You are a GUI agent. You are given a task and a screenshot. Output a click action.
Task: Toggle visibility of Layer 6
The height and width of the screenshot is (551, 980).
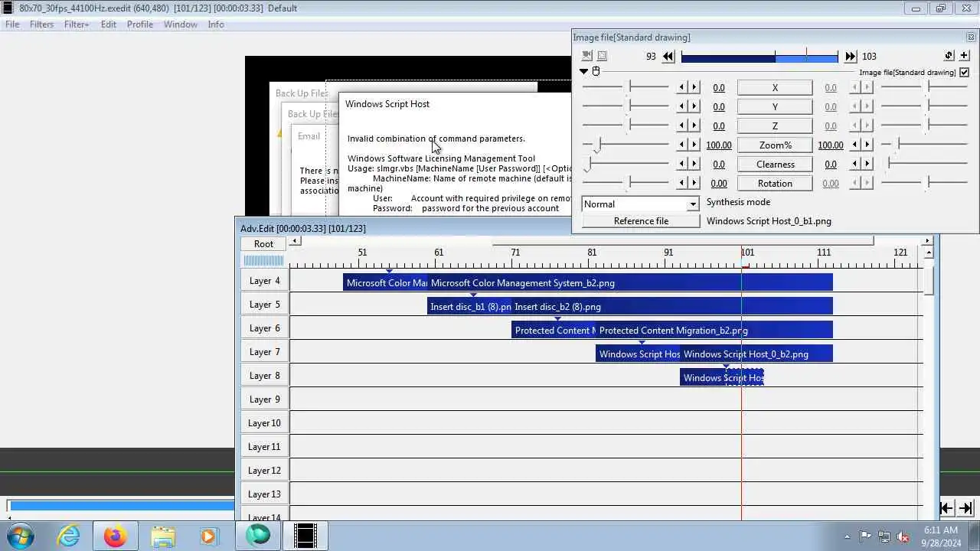[265, 328]
